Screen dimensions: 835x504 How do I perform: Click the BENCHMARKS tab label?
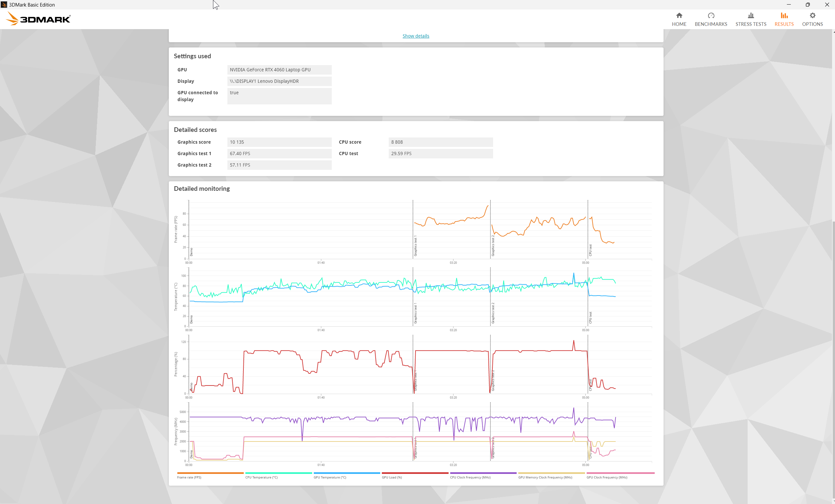click(x=711, y=24)
